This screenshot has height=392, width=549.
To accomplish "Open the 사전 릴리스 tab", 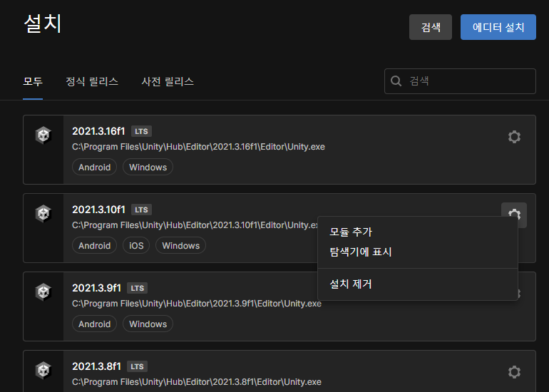I will (168, 82).
